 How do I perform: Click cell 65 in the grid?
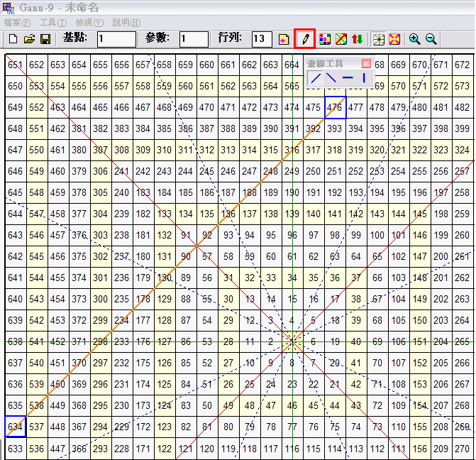pyautogui.click(x=377, y=256)
